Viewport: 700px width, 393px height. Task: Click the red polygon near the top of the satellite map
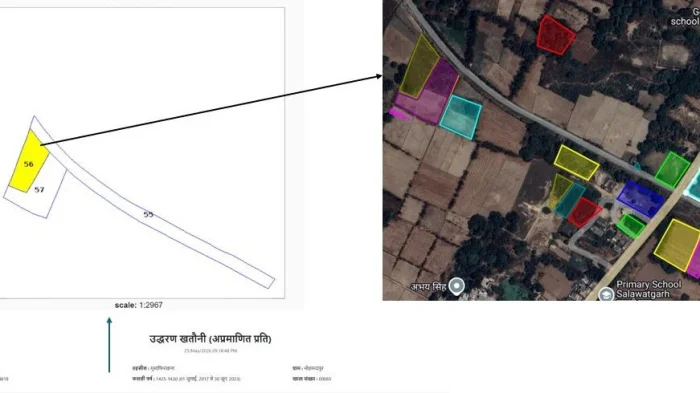coord(555,35)
